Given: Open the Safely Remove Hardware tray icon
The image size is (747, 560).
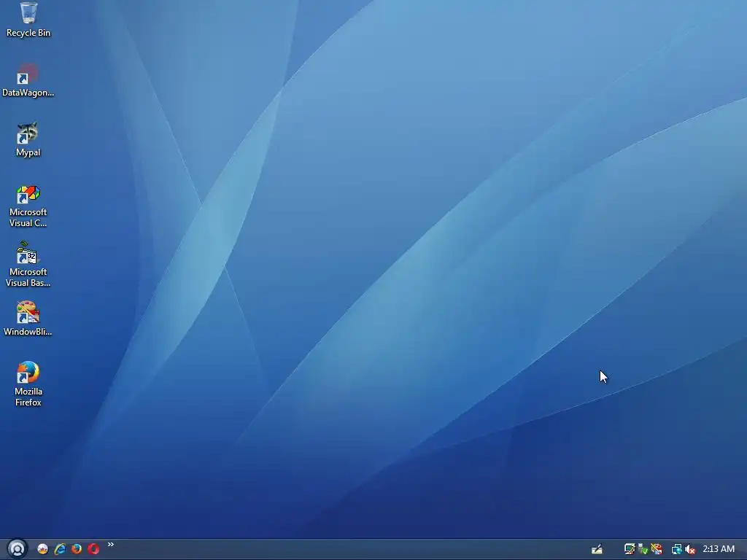Looking at the screenshot, I should pyautogui.click(x=643, y=549).
